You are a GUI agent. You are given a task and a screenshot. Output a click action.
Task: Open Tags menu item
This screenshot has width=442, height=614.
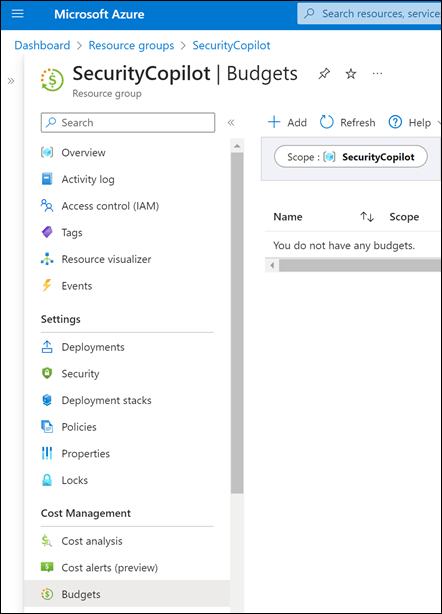pos(72,233)
